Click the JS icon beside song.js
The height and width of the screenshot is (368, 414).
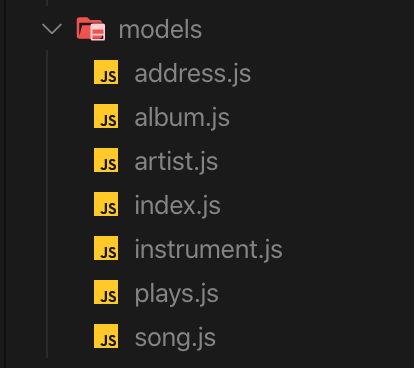point(106,336)
